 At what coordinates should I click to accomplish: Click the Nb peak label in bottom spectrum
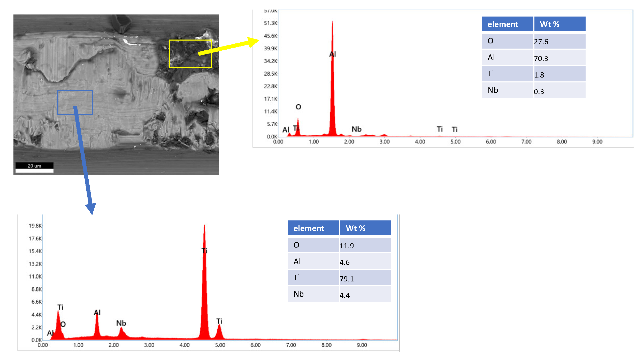(x=121, y=323)
